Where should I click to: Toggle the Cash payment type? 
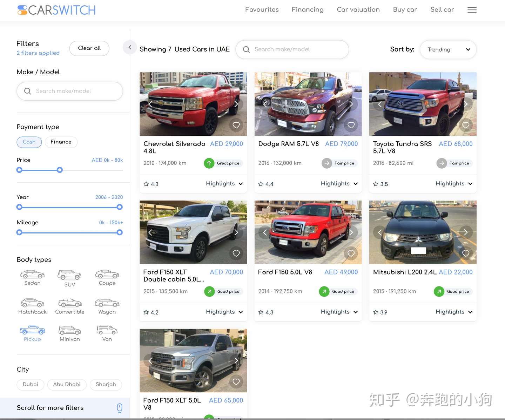(x=29, y=142)
